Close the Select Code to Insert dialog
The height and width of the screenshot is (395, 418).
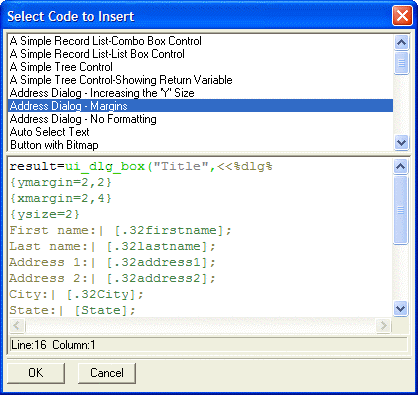(402, 15)
